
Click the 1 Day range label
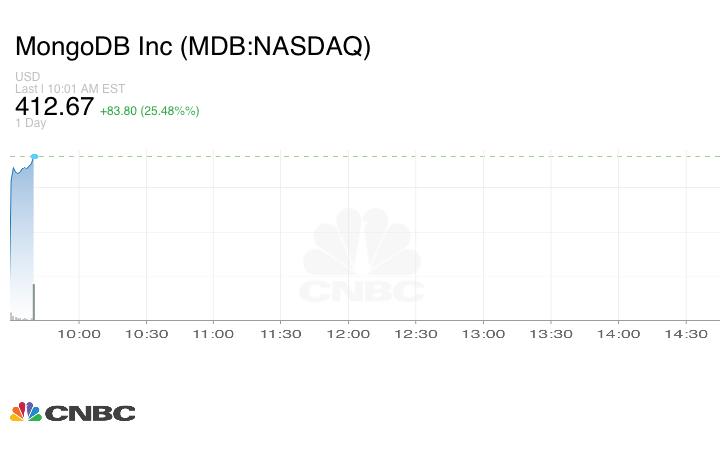[x=30, y=123]
